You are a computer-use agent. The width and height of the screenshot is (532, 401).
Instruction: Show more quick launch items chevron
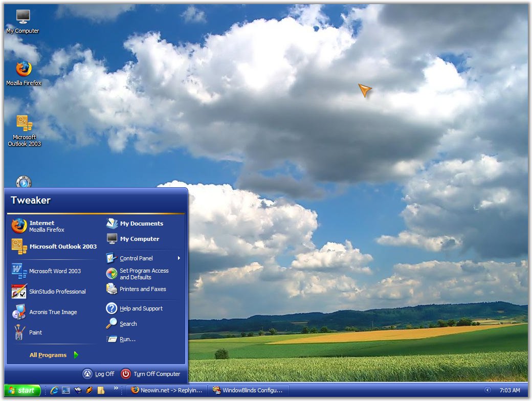coord(116,388)
